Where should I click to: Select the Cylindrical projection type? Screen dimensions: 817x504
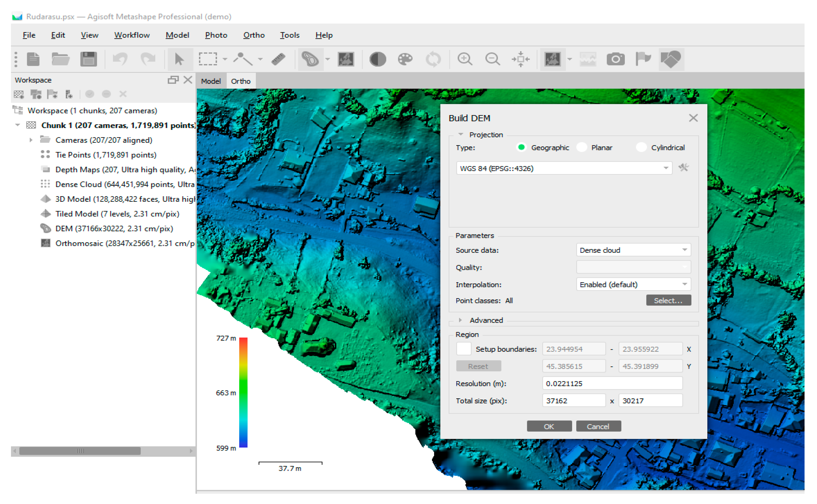[x=641, y=147]
